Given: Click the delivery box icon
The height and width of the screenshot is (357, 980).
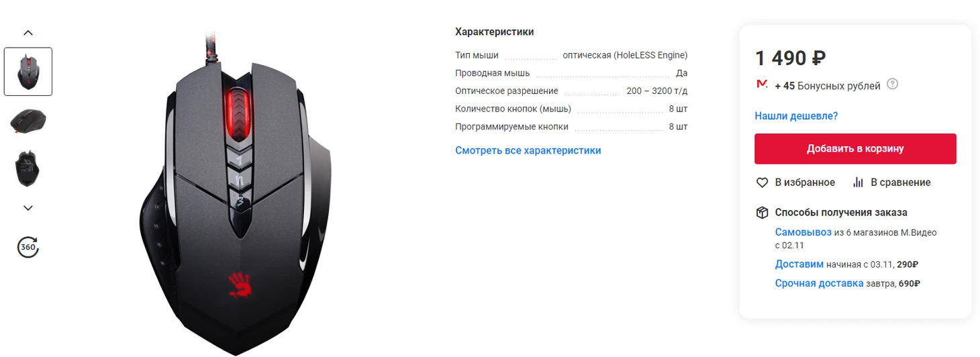Looking at the screenshot, I should [x=762, y=213].
